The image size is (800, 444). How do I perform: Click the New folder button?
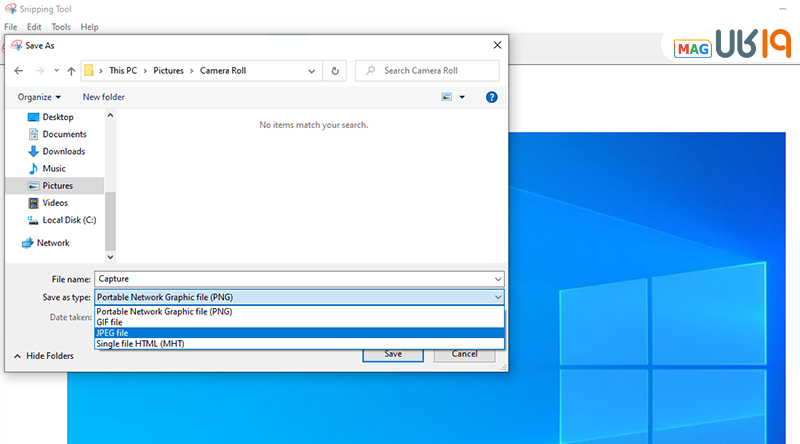(x=103, y=97)
